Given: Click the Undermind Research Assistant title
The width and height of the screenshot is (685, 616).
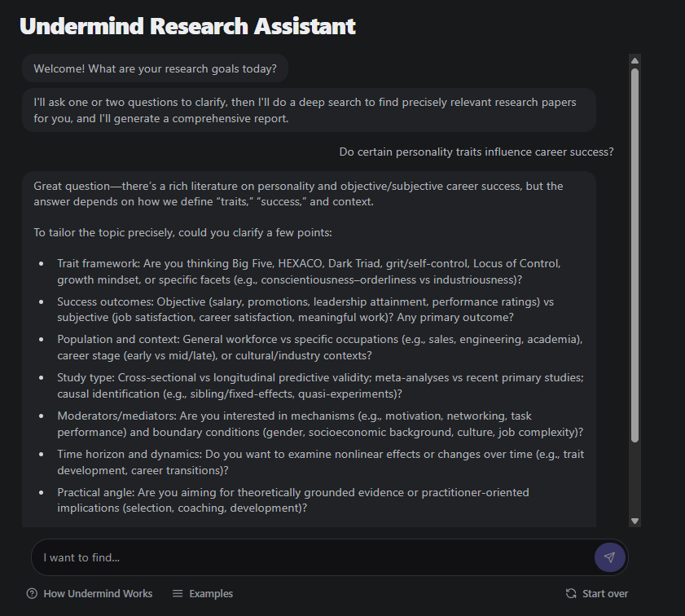Looking at the screenshot, I should pos(188,26).
